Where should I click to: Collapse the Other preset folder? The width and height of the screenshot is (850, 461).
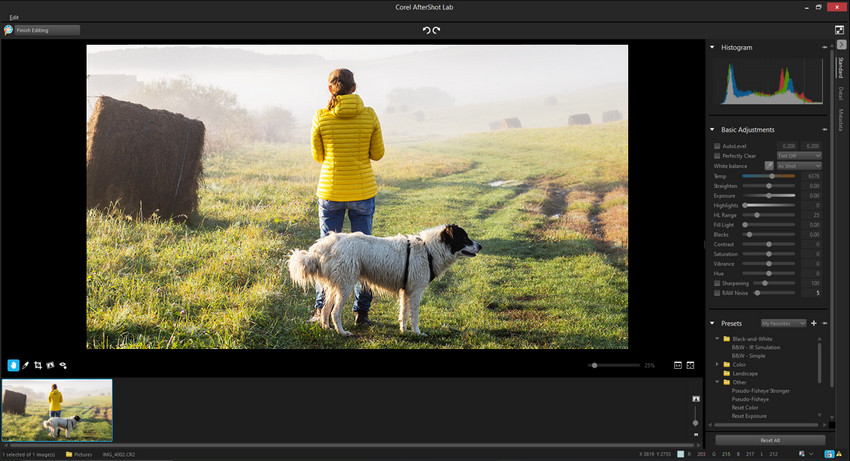[717, 382]
